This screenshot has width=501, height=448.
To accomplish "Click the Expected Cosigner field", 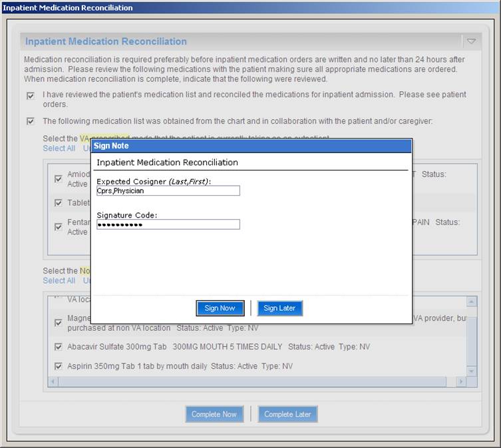I will pyautogui.click(x=168, y=191).
